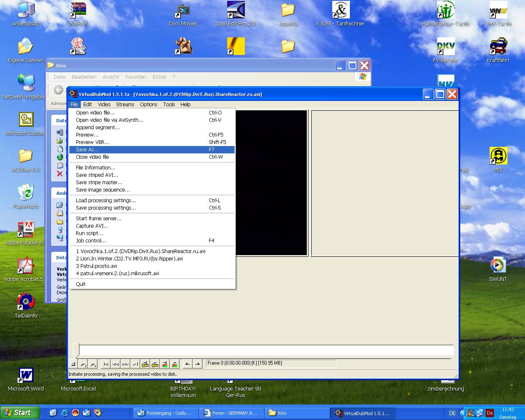Open the Streams menu

(x=125, y=105)
